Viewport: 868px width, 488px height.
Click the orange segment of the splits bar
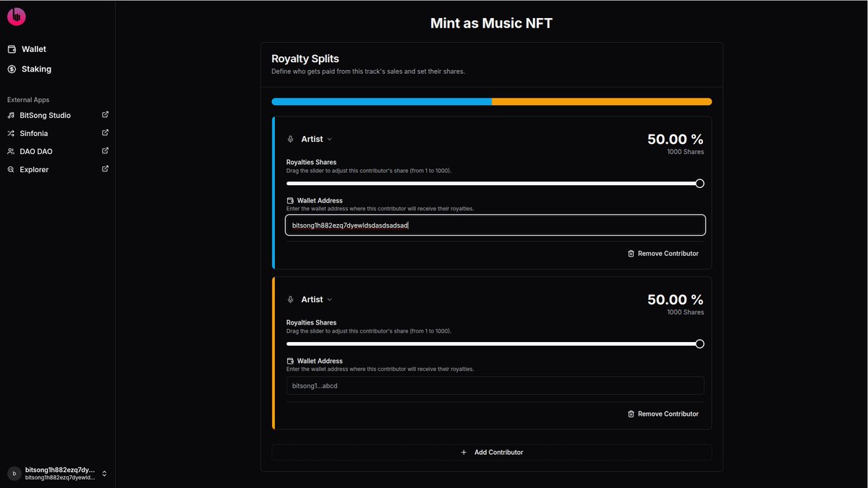(602, 102)
